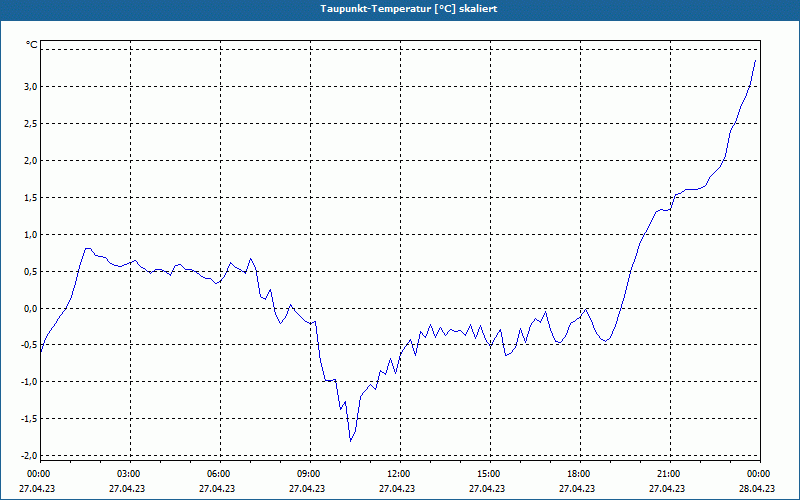Click the "21:00" time label
This screenshot has height=500, width=800.
coord(670,474)
